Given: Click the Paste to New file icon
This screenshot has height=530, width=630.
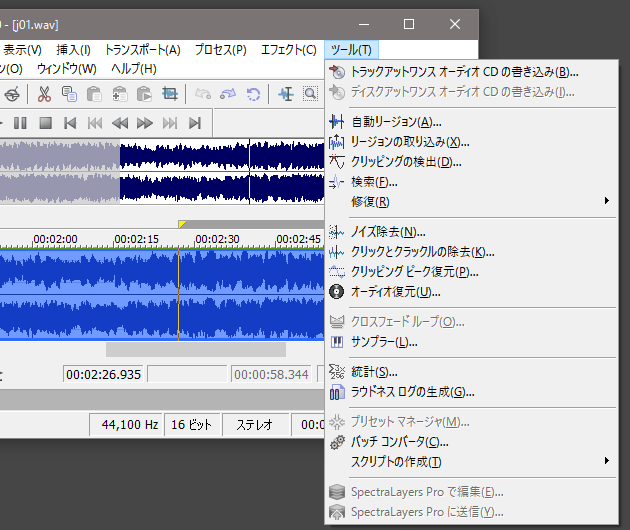Looking at the screenshot, I should [x=145, y=94].
